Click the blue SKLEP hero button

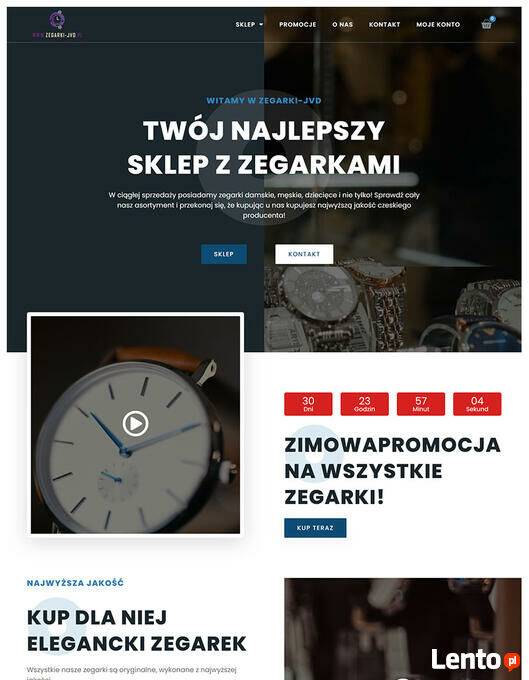pyautogui.click(x=224, y=254)
